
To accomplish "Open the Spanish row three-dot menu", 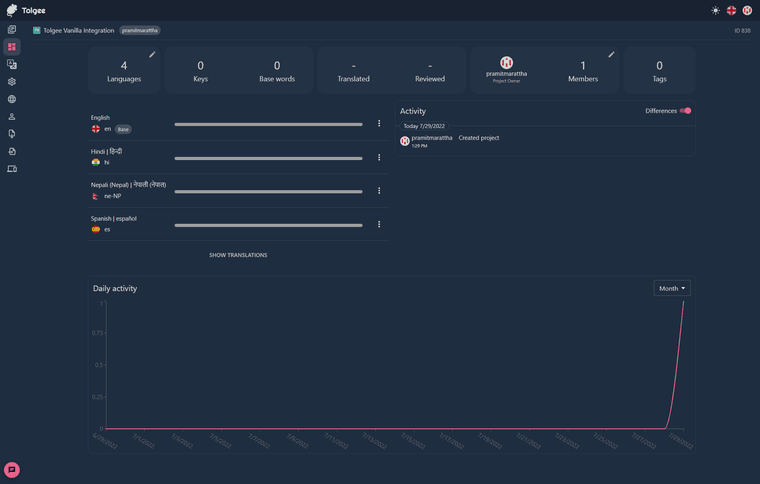I will [379, 225].
